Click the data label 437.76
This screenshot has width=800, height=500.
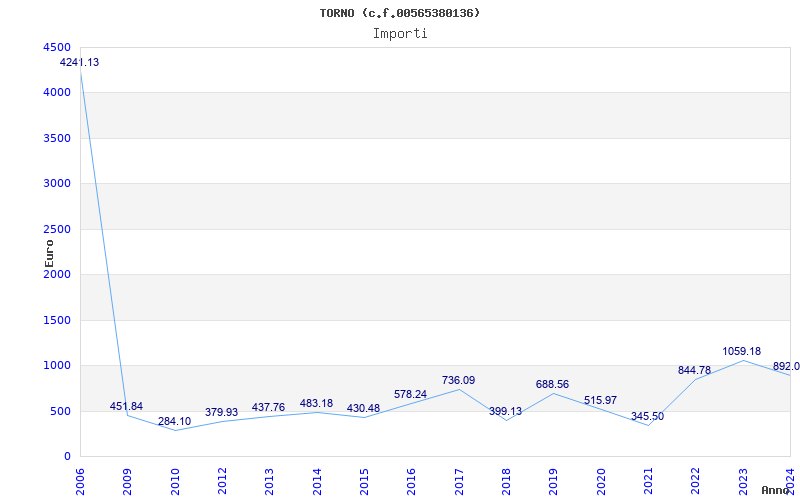coord(268,408)
